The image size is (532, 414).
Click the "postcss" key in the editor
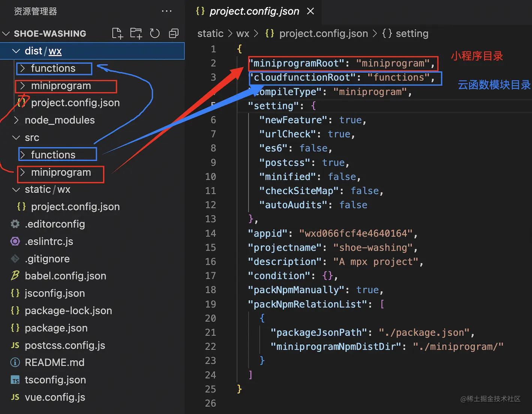click(x=285, y=163)
